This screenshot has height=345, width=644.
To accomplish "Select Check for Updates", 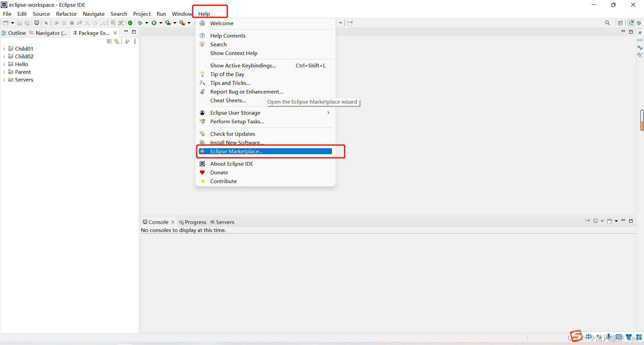I will (265, 134).
